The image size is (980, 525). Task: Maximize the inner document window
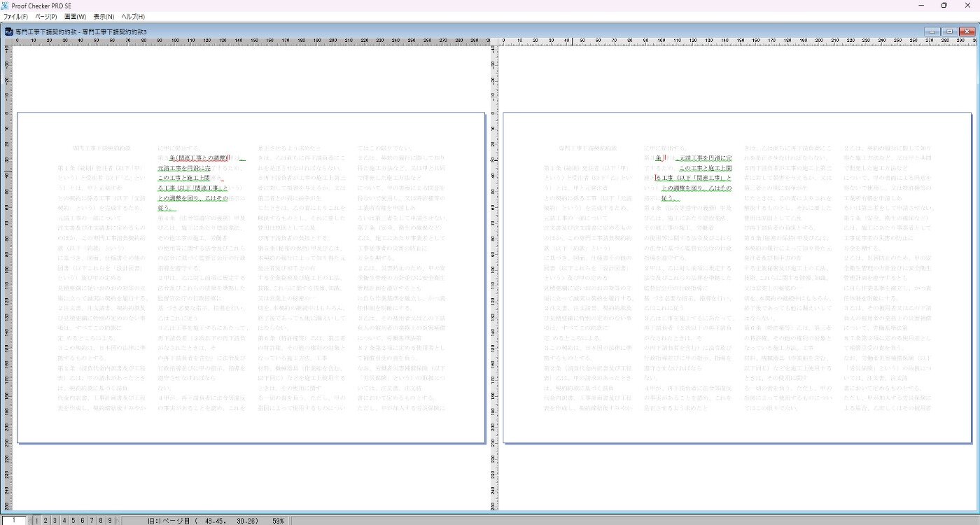coord(949,31)
